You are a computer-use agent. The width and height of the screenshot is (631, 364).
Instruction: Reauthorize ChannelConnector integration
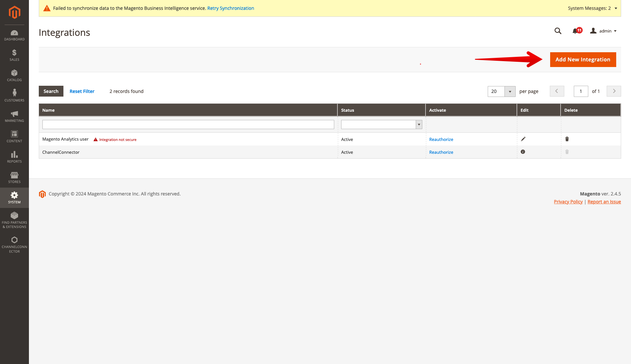point(441,152)
